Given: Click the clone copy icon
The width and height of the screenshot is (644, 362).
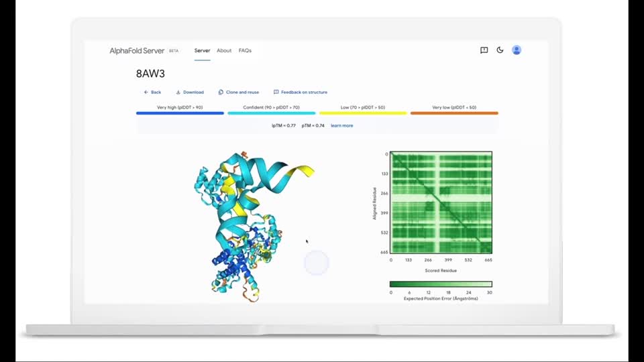Looking at the screenshot, I should (x=221, y=93).
